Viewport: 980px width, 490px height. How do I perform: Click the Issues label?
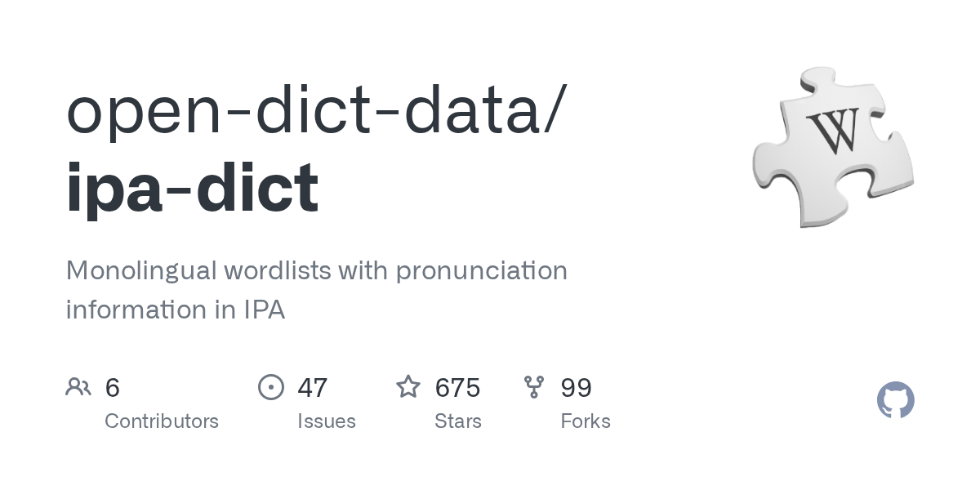(327, 421)
